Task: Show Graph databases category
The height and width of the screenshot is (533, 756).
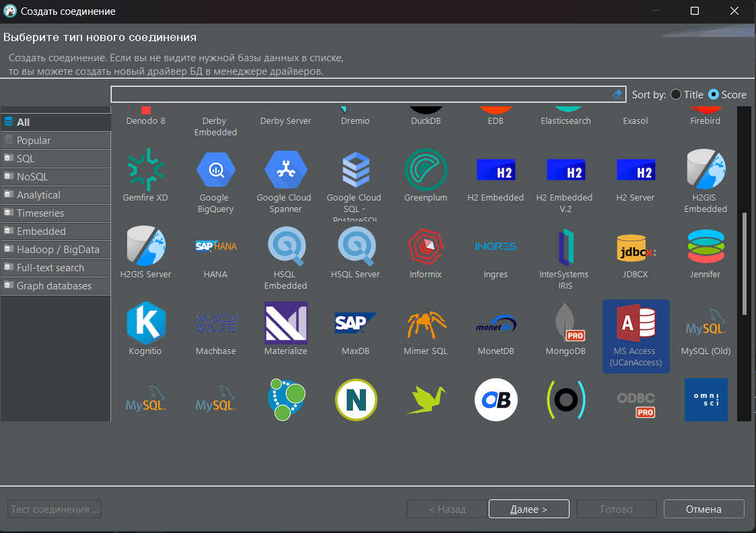Action: (x=56, y=286)
